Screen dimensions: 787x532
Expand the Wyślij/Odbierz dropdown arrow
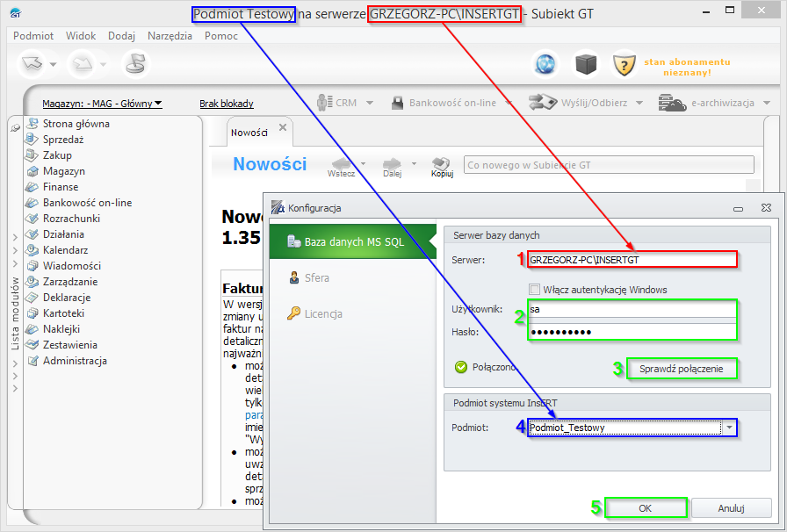tap(639, 103)
